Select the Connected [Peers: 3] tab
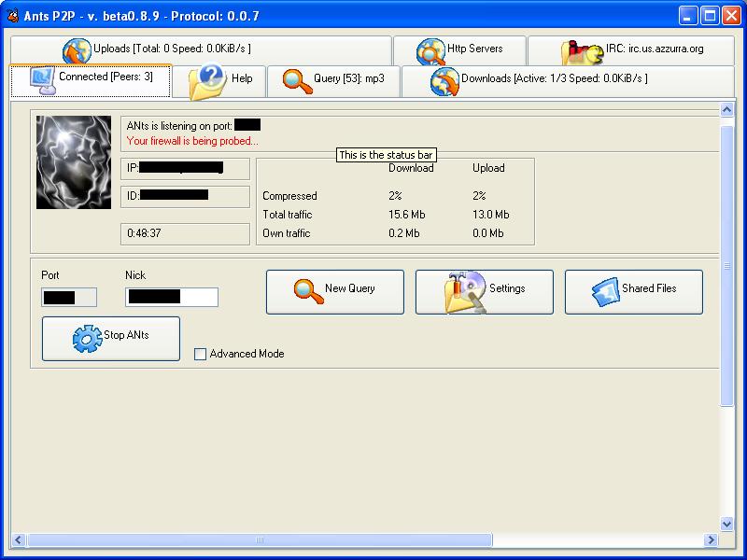Screen dimensions: 747x560 [91, 80]
